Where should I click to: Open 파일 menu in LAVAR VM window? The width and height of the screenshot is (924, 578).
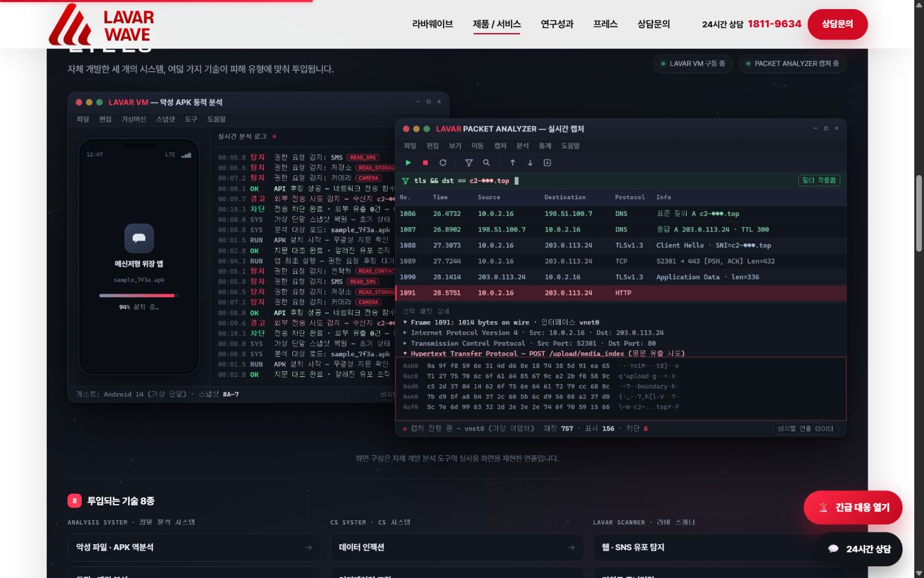pos(83,119)
